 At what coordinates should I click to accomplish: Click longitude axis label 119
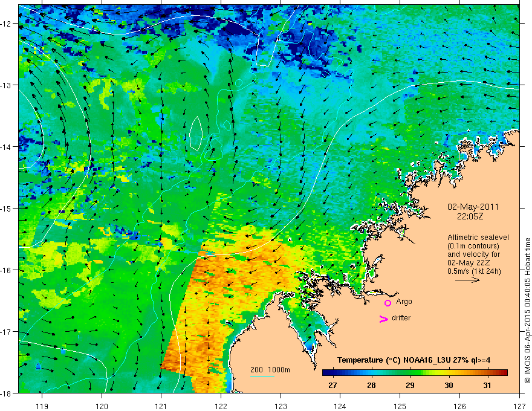pos(42,406)
